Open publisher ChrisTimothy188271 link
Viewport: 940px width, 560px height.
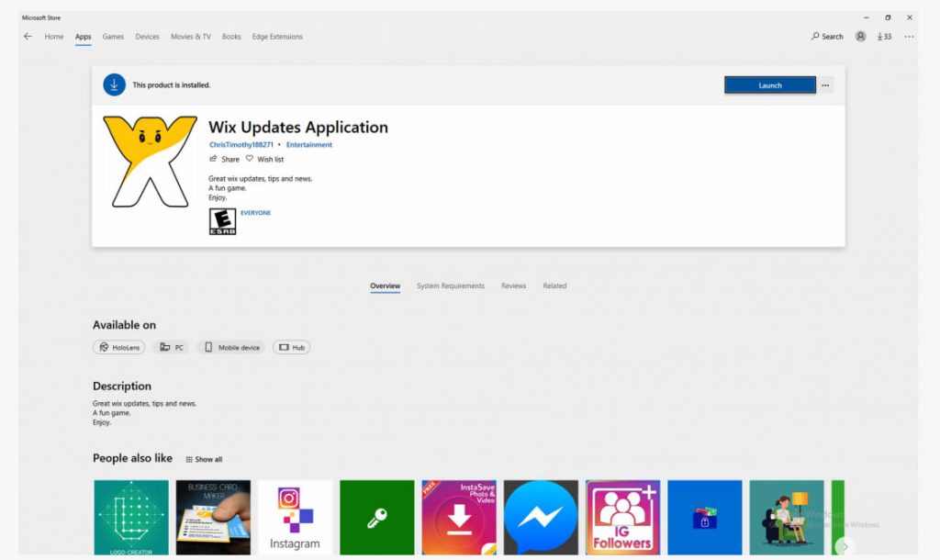click(x=241, y=144)
